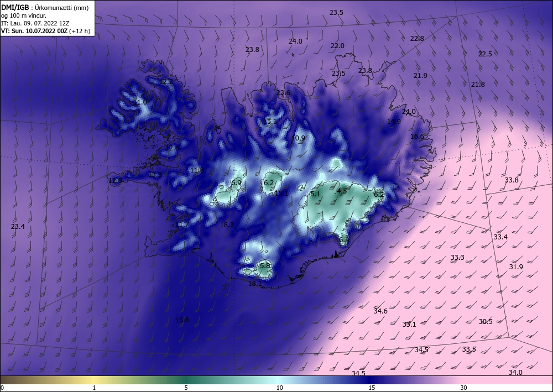Click the 5.1 value on the large glacier
Viewport: 553px width, 392px height.
[x=315, y=194]
